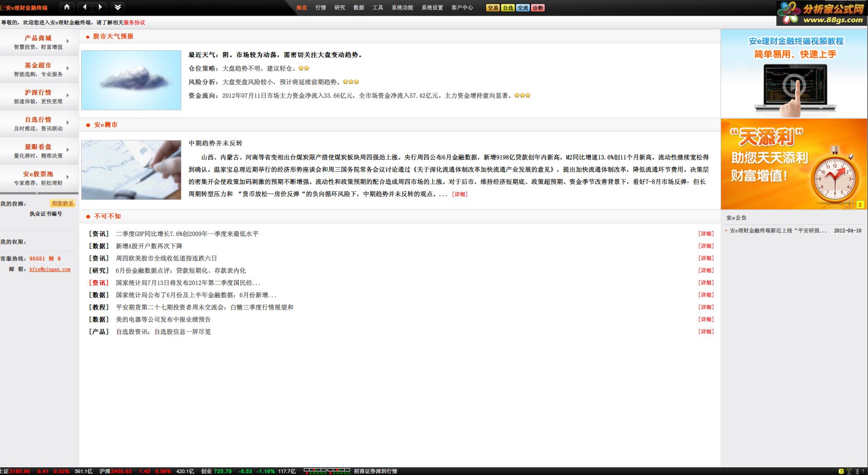The width and height of the screenshot is (868, 475).
Task: Click the small pin icon in status bar
Action: click(x=863, y=471)
